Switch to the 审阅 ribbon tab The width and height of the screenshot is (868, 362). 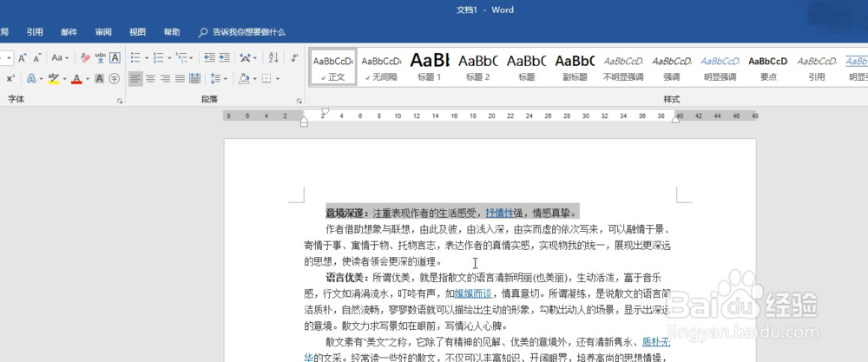(103, 32)
